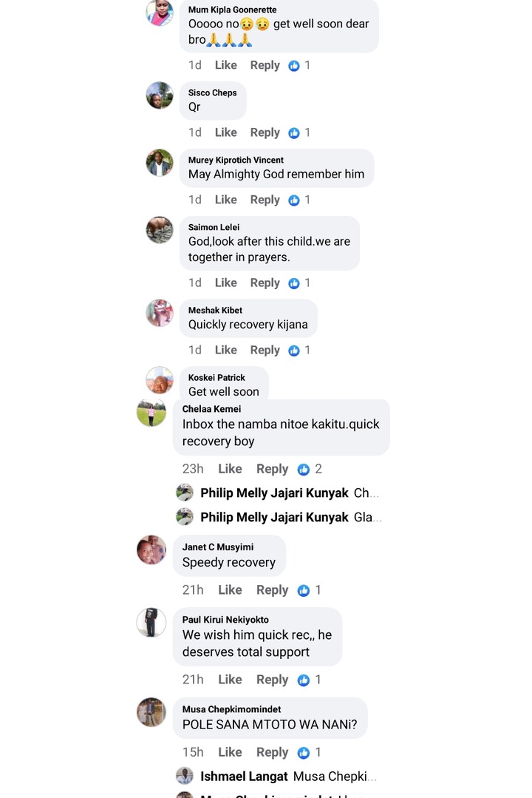Click Musa Chepkimomindet's profile picture
The width and height of the screenshot is (532, 798).
point(151,712)
